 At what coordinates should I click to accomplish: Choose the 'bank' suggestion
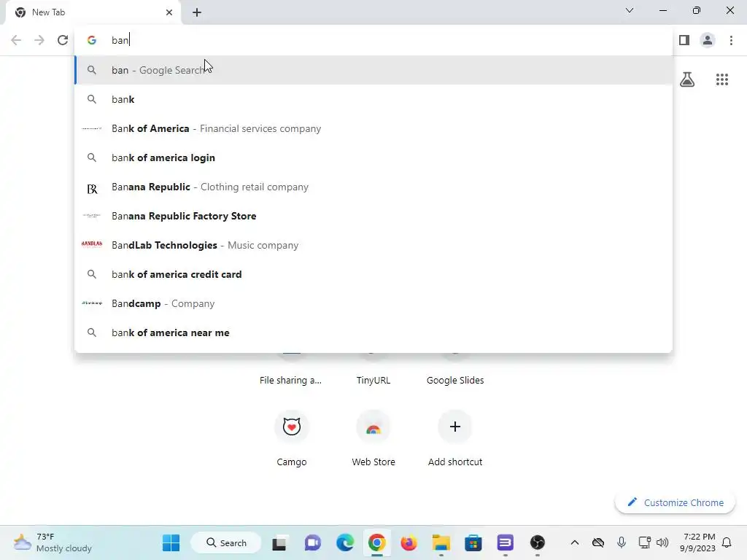373,99
